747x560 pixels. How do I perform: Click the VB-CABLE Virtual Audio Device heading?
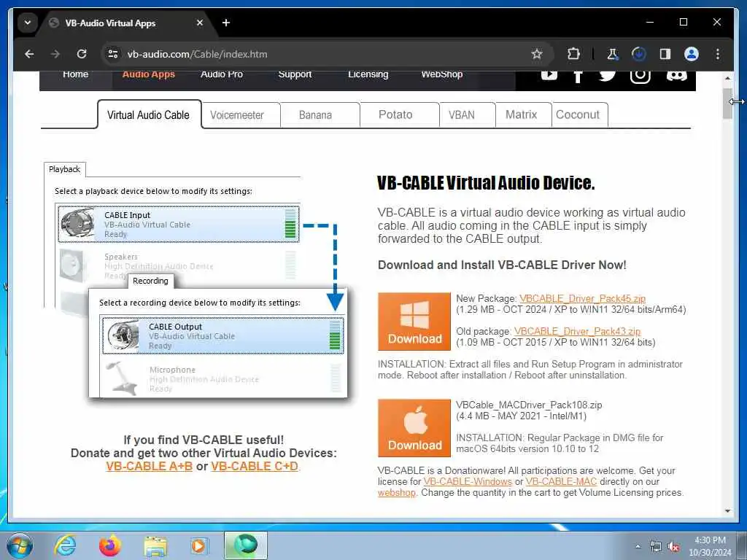tap(486, 183)
